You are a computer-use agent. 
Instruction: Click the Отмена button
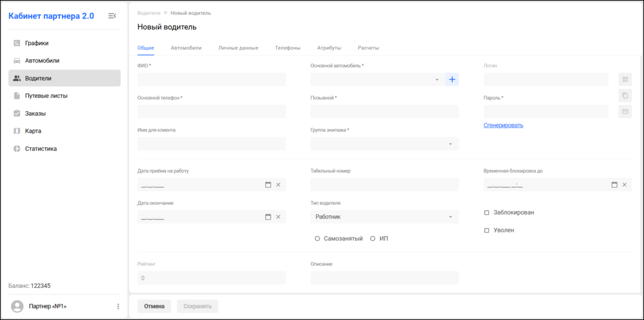point(154,306)
